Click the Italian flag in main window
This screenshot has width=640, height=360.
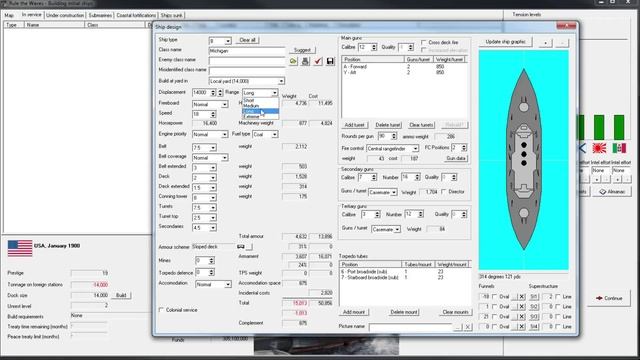(x=619, y=148)
